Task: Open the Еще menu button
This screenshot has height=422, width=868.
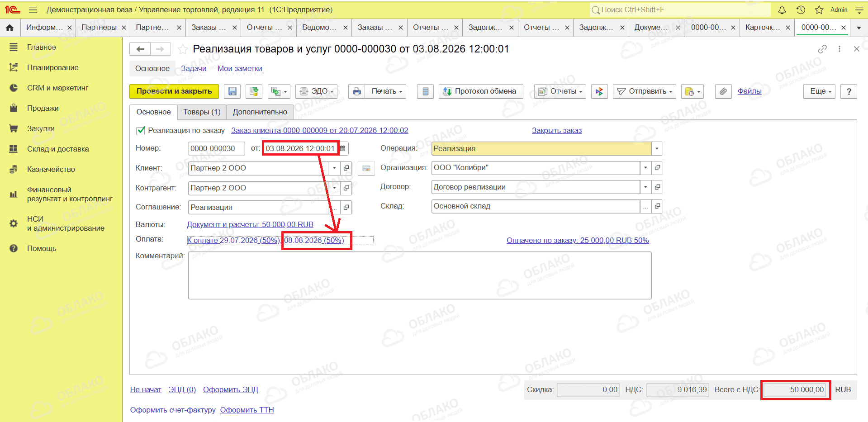Action: click(820, 91)
